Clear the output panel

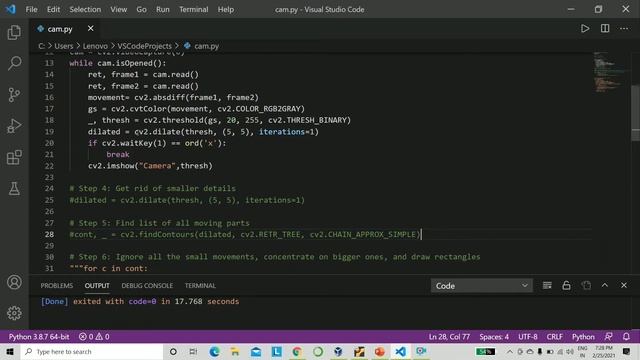point(547,285)
